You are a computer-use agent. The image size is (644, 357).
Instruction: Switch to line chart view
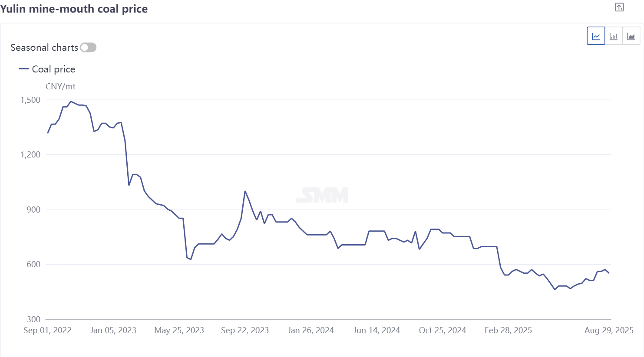596,36
